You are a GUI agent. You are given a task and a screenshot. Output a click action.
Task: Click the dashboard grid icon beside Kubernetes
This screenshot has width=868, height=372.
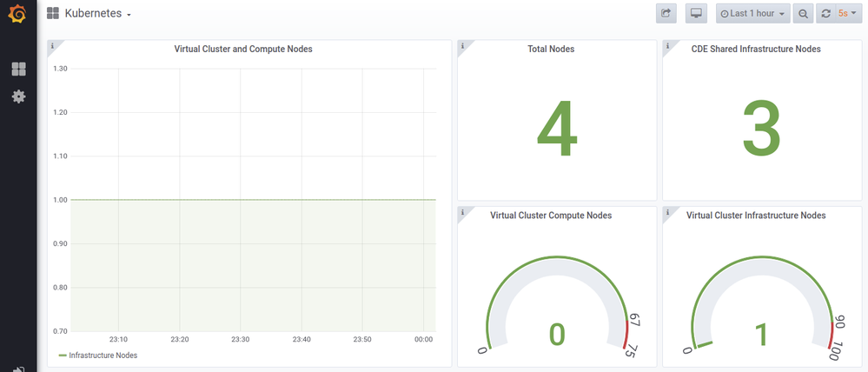pyautogui.click(x=53, y=14)
